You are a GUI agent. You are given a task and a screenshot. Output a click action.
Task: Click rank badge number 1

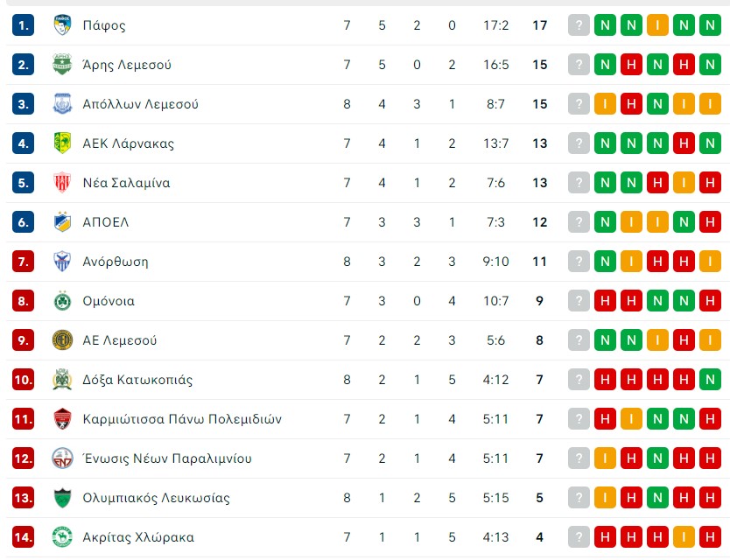click(x=23, y=25)
